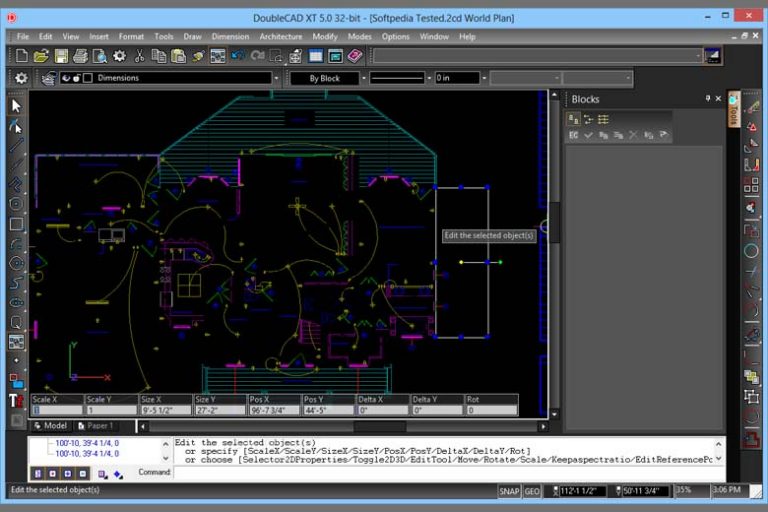
Task: Click the By Block color swatch box
Action: 325,78
